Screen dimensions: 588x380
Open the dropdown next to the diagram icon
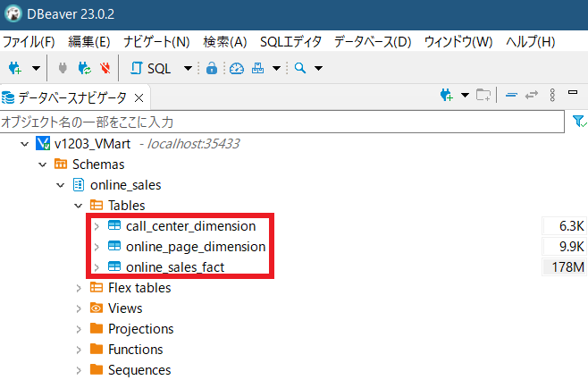[x=276, y=68]
